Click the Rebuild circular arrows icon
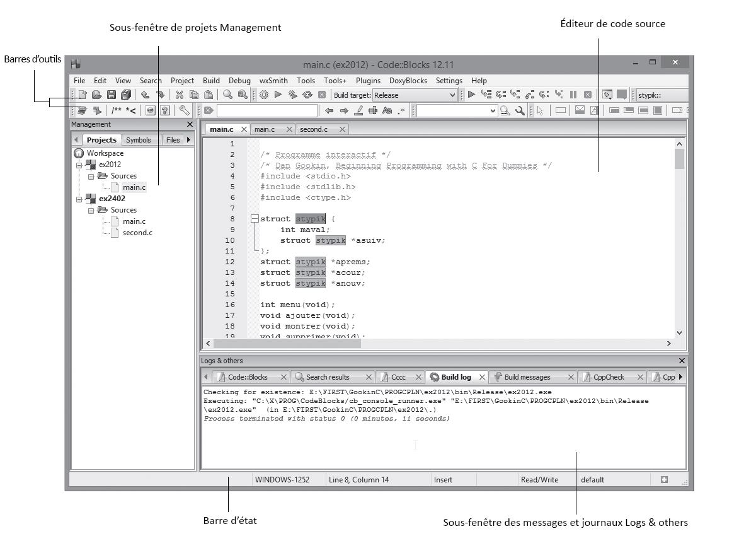The height and width of the screenshot is (536, 756). coord(307,95)
